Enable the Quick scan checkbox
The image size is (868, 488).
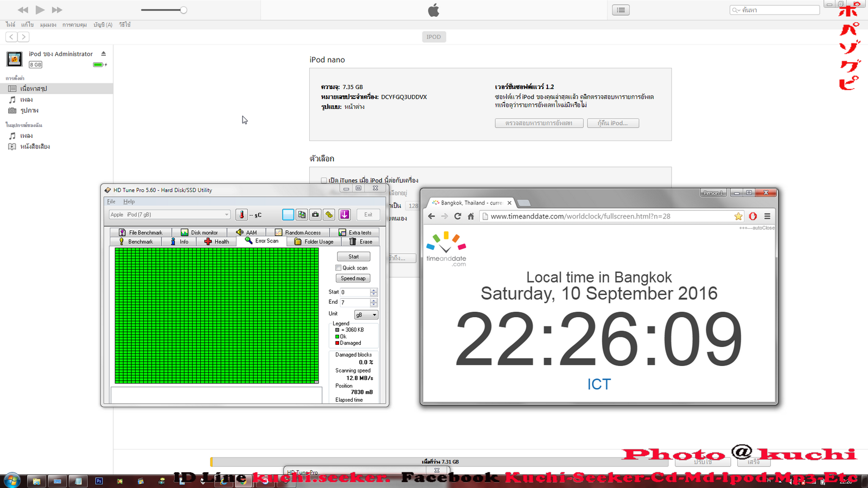coord(339,268)
